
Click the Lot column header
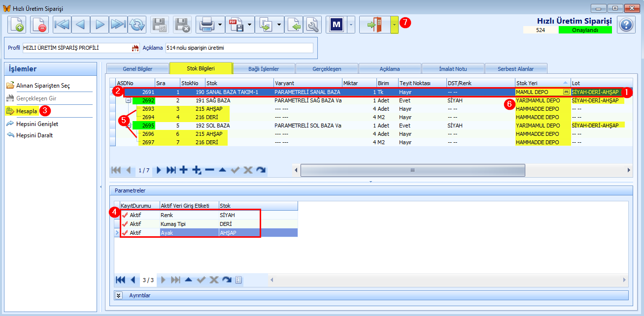pos(602,83)
